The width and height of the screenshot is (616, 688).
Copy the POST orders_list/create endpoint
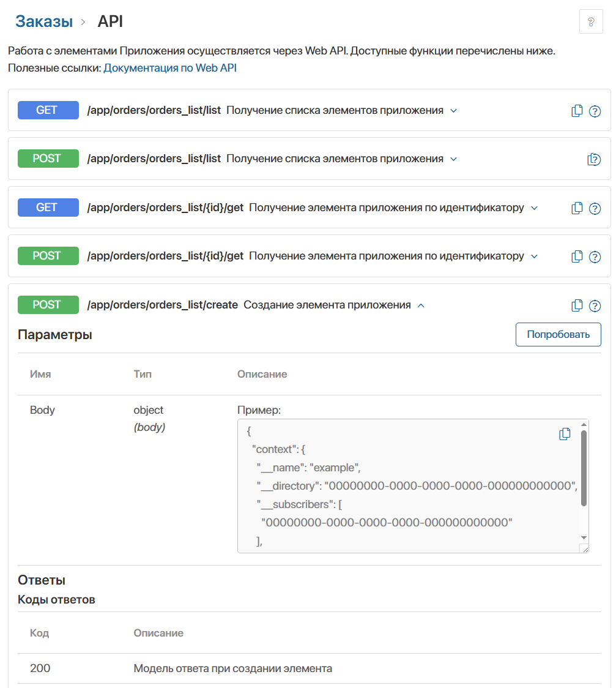pos(577,306)
